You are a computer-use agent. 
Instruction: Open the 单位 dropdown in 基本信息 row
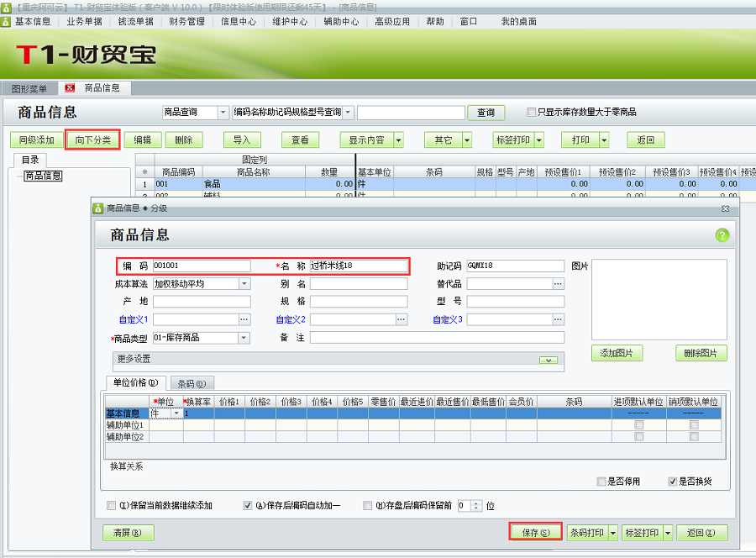[x=176, y=413]
